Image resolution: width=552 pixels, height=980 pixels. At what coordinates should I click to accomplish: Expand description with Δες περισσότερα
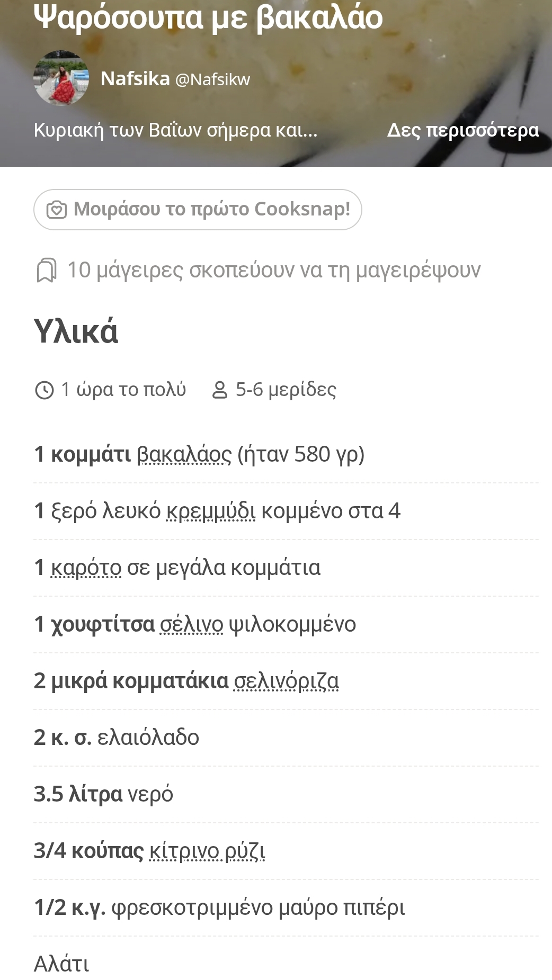click(462, 130)
